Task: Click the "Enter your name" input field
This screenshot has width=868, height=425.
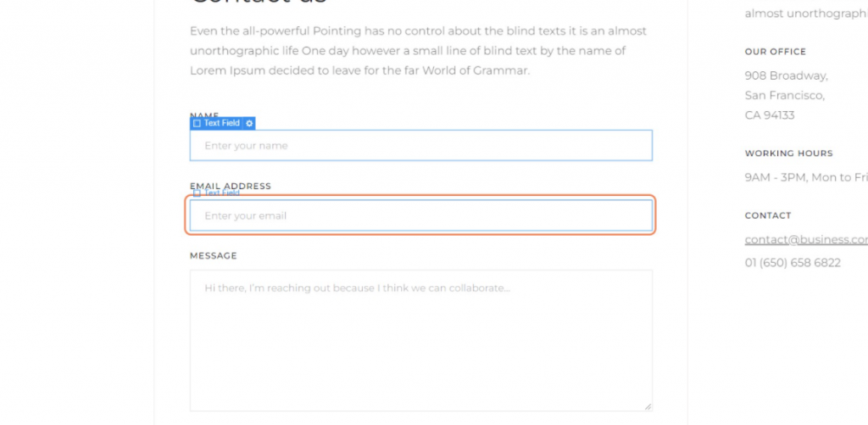Action: pos(420,146)
